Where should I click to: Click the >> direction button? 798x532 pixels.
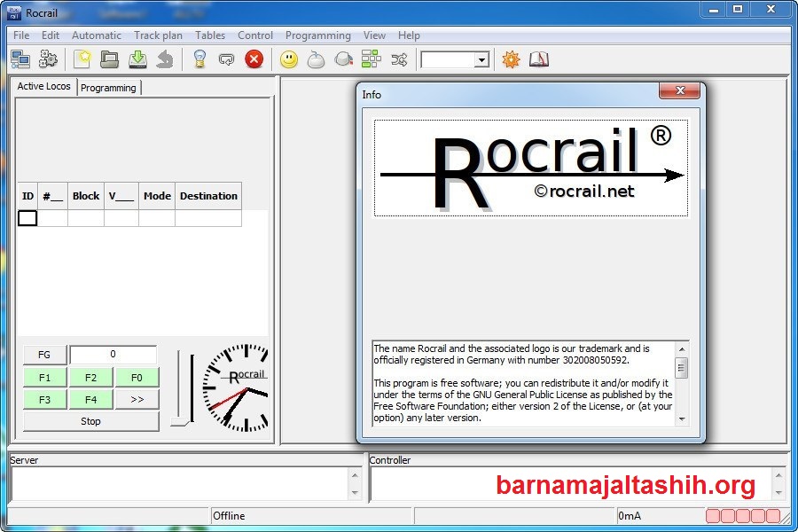pos(137,400)
